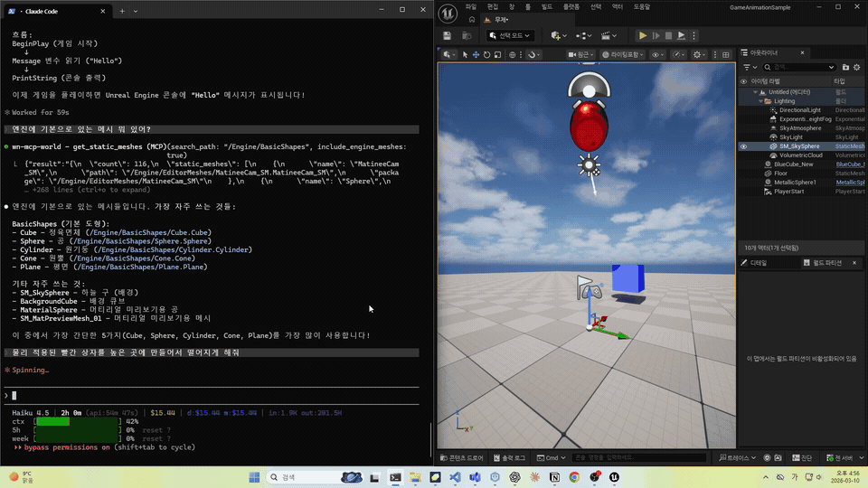Select BlueCube_New actor in outliner
The width and height of the screenshot is (868, 488).
click(x=793, y=164)
